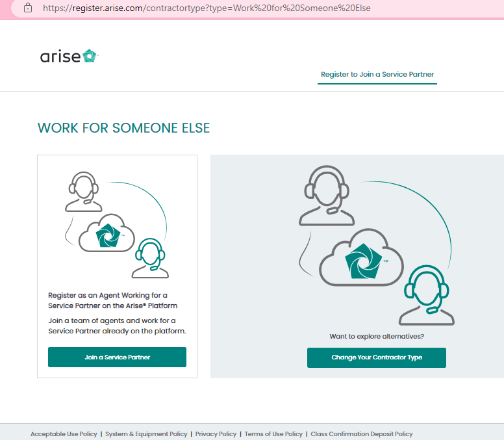This screenshot has width=504, height=440.
Task: Click 'Register as an Agent Working for a' text
Action: pos(108,295)
